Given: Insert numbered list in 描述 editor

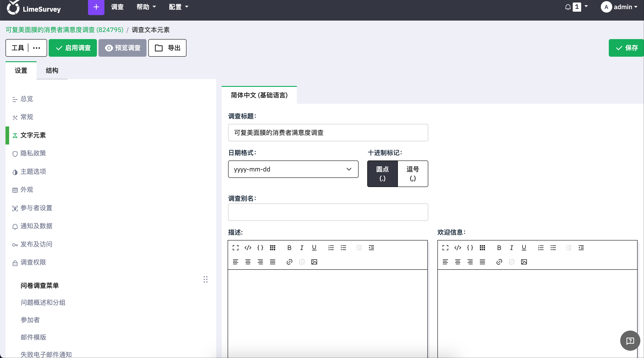Looking at the screenshot, I should coord(331,248).
